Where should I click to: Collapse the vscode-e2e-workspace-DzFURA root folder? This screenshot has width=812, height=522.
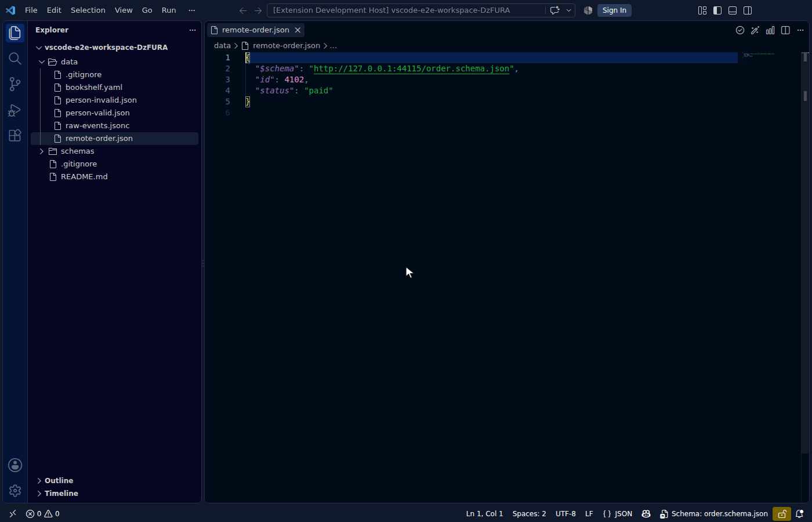[114, 48]
